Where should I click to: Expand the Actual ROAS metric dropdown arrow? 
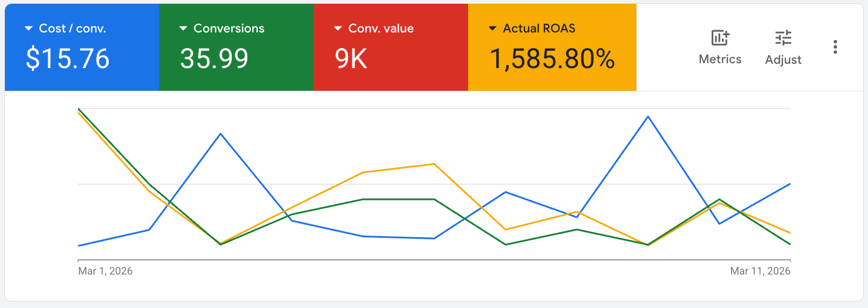coord(493,29)
